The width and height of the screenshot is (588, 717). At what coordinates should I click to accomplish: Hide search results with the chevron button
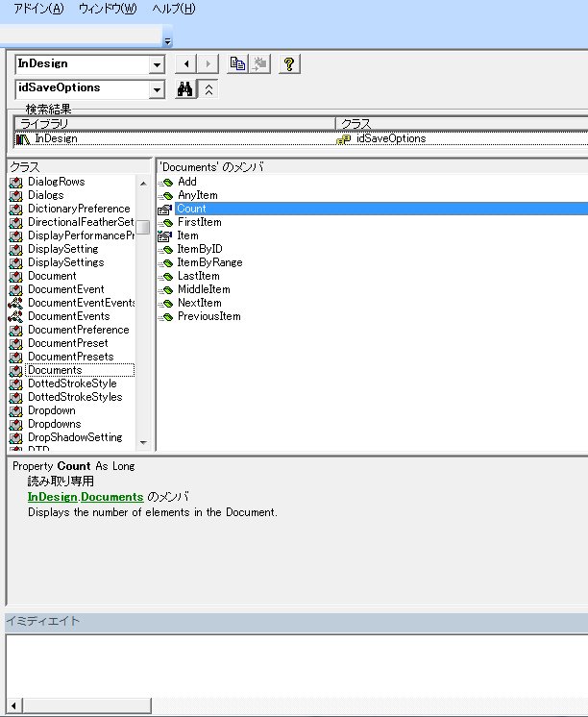[208, 89]
